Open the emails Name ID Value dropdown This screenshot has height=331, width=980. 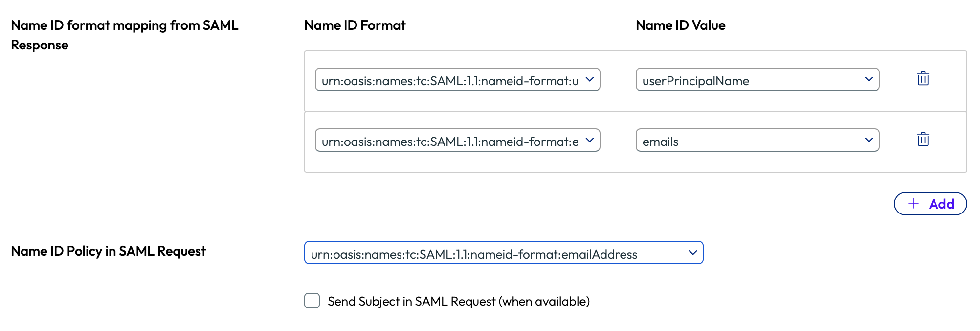click(748, 141)
